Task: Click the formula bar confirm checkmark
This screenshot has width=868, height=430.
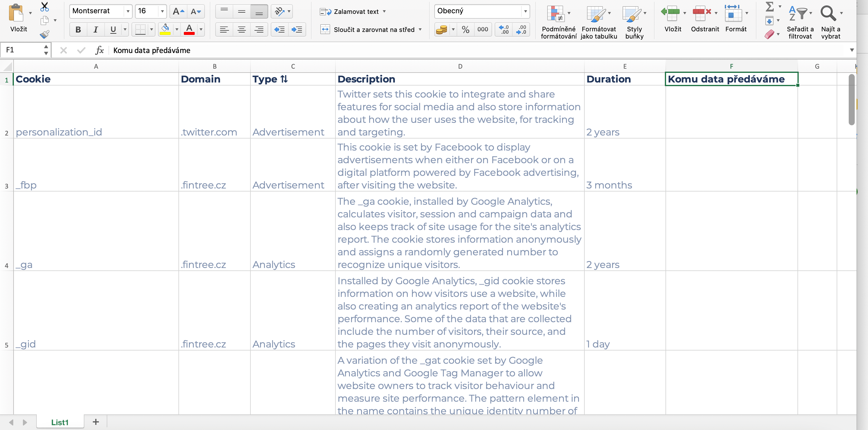Action: click(x=81, y=50)
